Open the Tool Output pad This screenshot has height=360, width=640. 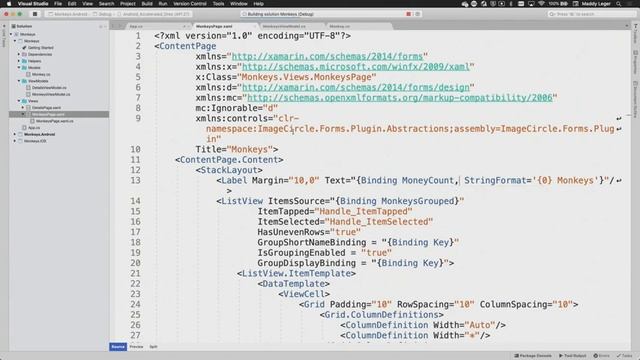(x=572, y=356)
